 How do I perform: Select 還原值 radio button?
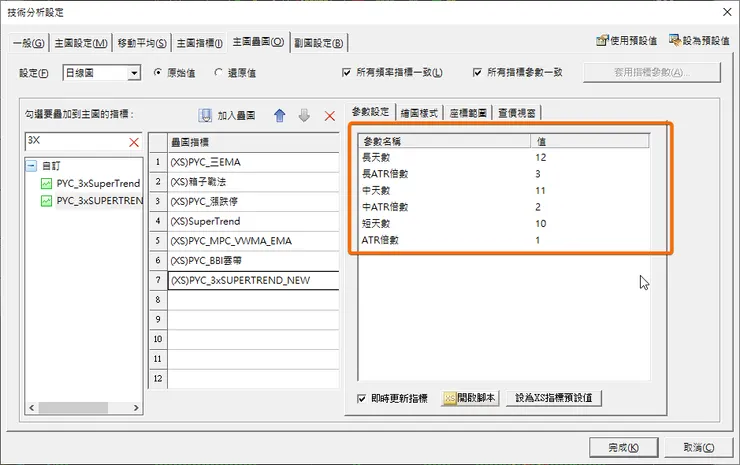tap(218, 73)
